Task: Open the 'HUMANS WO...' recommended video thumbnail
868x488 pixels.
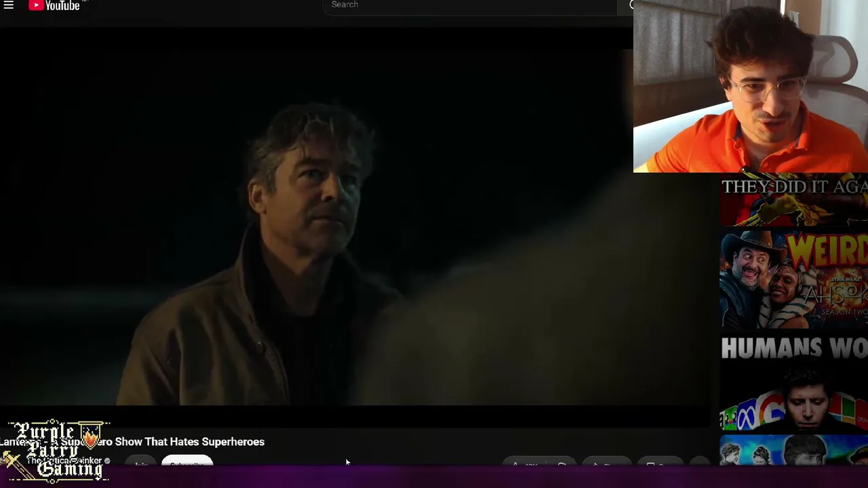Action: [x=793, y=383]
